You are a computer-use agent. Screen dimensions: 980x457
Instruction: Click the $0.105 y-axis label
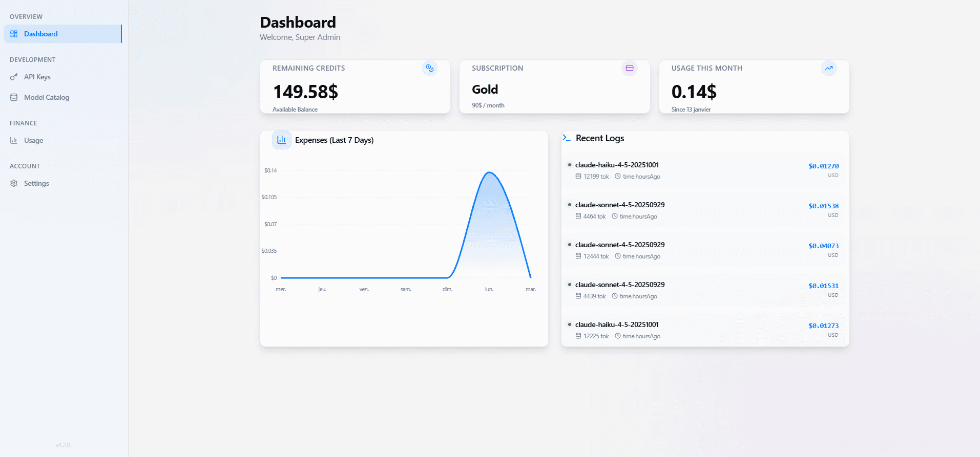269,197
